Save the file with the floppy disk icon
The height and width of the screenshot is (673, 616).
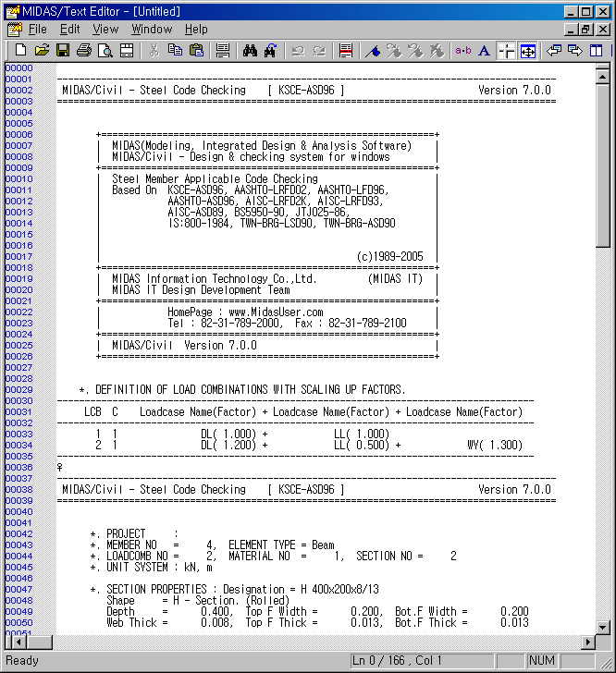[x=63, y=51]
